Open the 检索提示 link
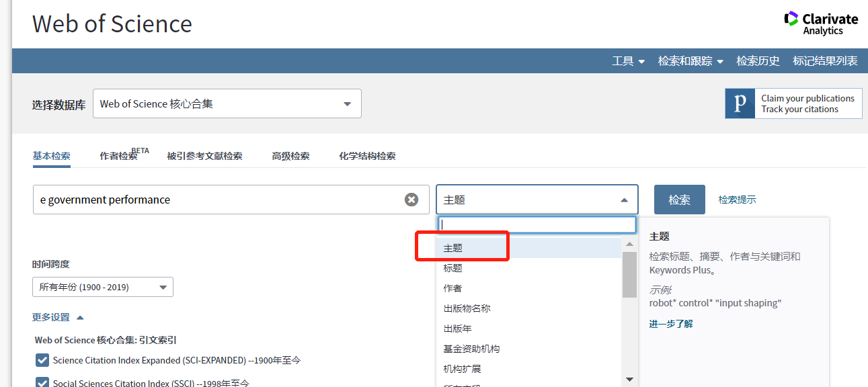 coord(737,200)
